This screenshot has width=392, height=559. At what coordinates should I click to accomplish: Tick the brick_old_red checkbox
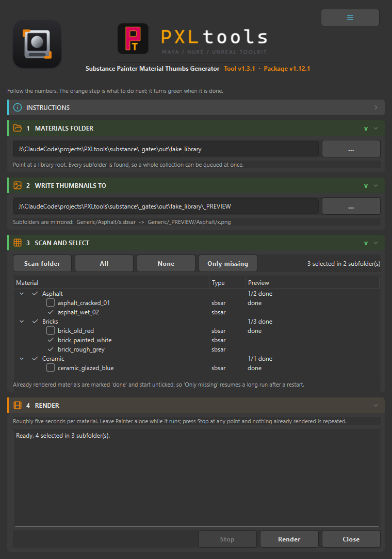[51, 330]
